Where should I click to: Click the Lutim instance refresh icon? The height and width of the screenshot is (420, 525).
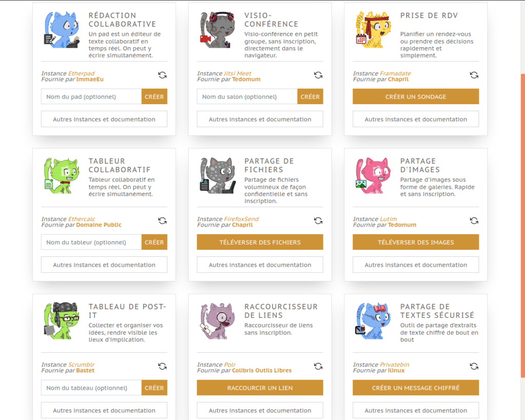tap(474, 221)
